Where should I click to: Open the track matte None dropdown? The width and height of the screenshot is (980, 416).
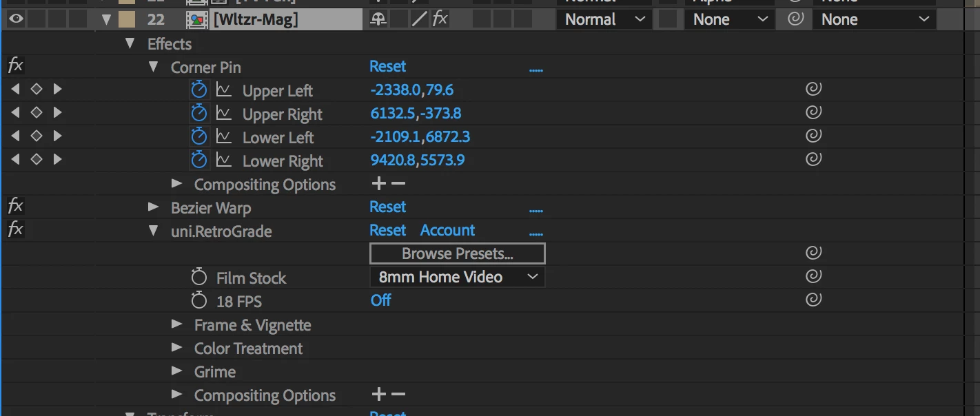click(729, 19)
